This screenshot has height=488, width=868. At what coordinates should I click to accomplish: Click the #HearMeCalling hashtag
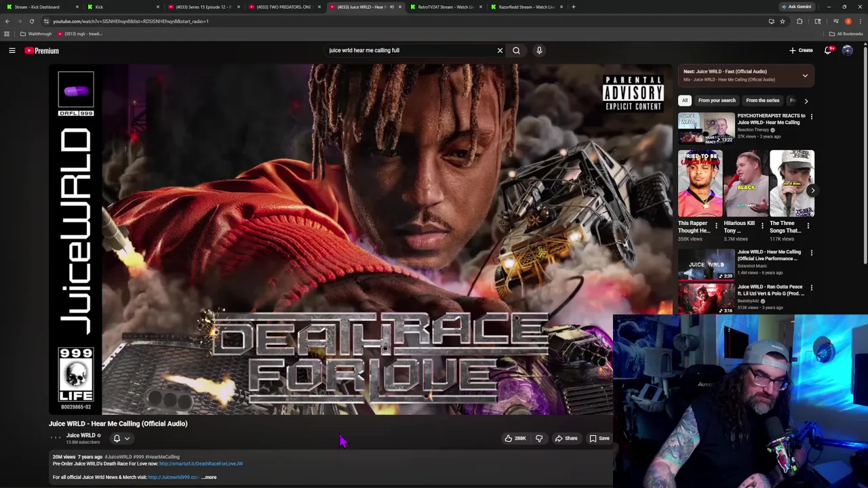tap(163, 457)
